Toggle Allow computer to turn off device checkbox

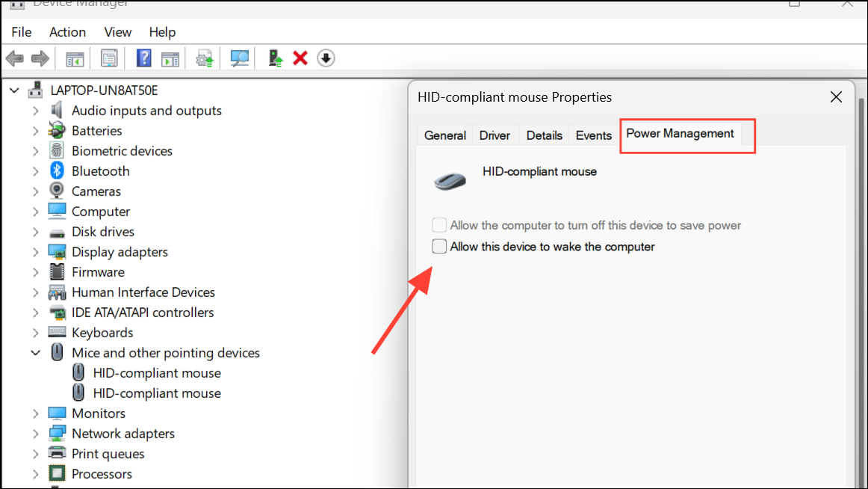coord(439,225)
